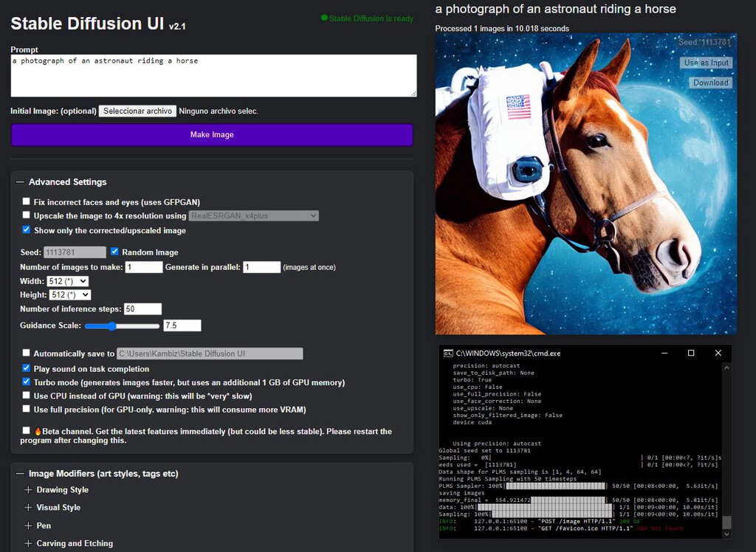
Task: Expand the Pen modifier plus icon
Action: (28, 525)
